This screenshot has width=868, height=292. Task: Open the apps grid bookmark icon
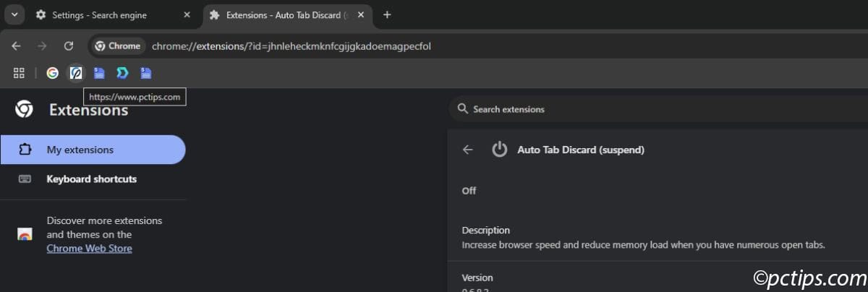[19, 72]
